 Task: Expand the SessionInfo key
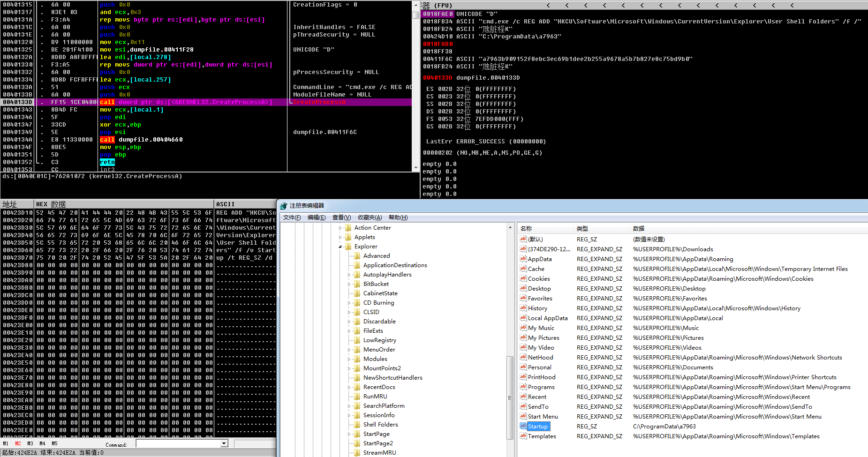click(x=349, y=415)
